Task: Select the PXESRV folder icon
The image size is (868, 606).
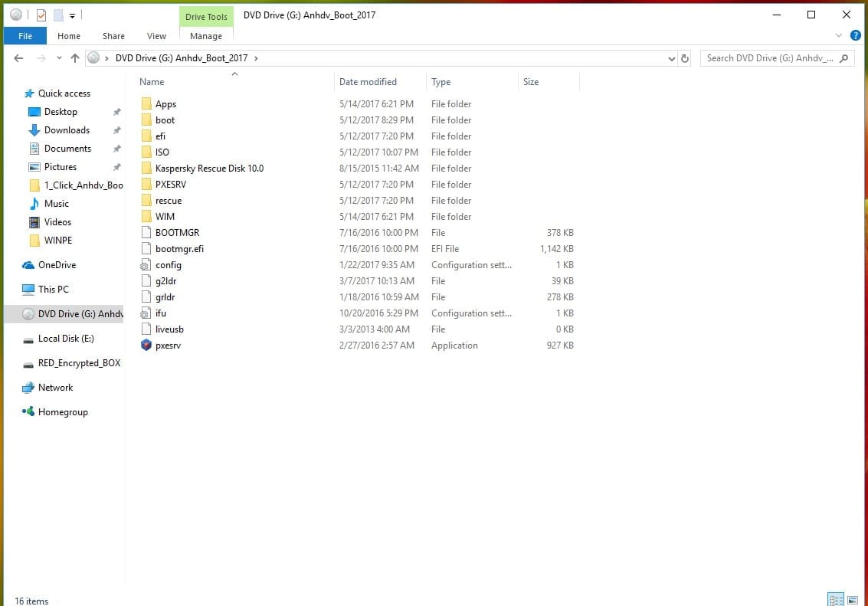Action: click(146, 184)
